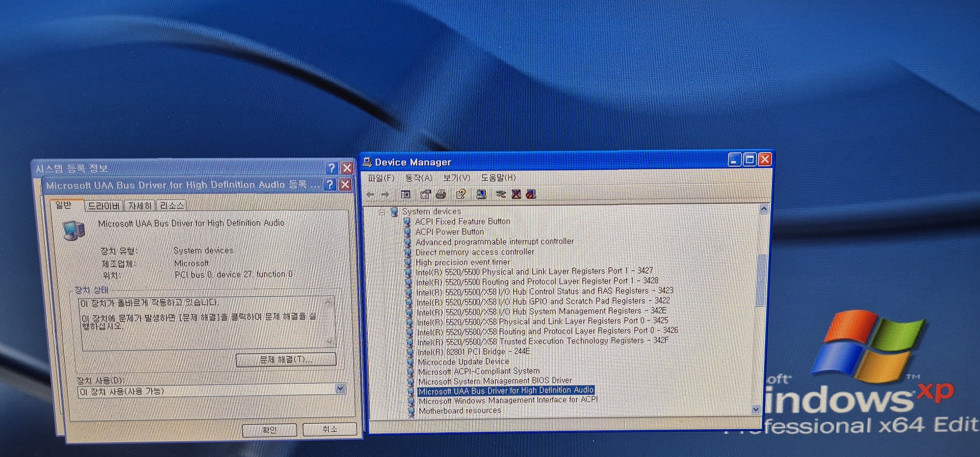Select Microsoft ACPI-Compliant System
980x457 pixels.
(x=478, y=372)
